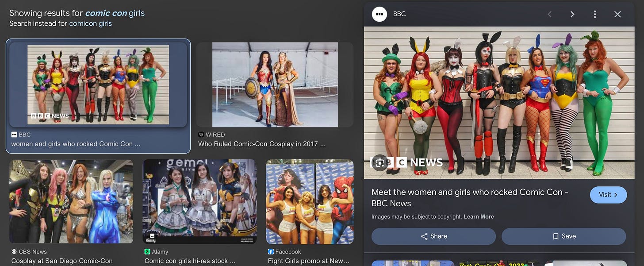Open 'Meet the women and girls who rocked Comic Con' title
Viewport: 644px width, 266px height.
(470, 198)
